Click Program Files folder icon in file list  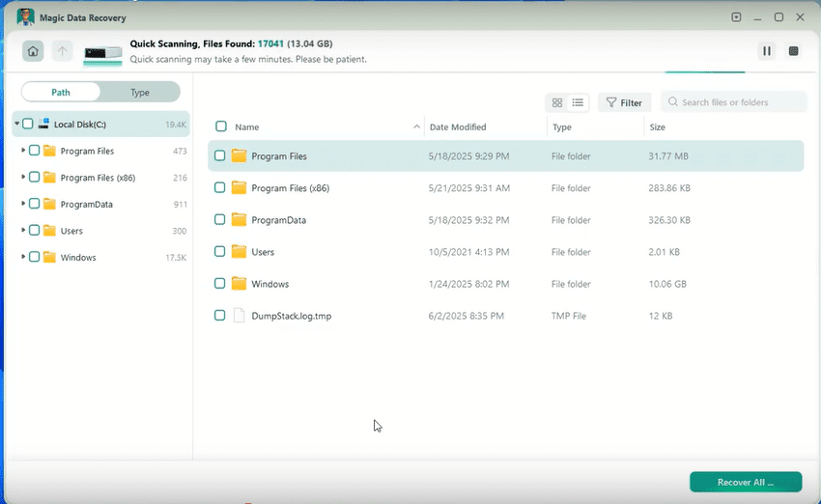pyautogui.click(x=239, y=155)
